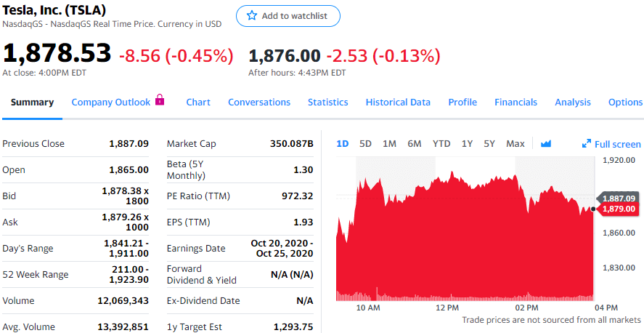
Task: Select the 1M chart range
Action: pos(389,144)
